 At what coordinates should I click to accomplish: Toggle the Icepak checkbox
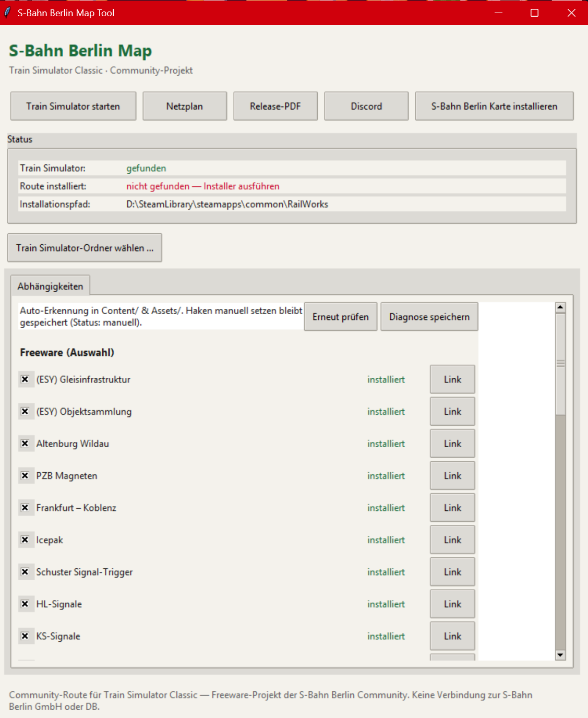click(x=25, y=540)
